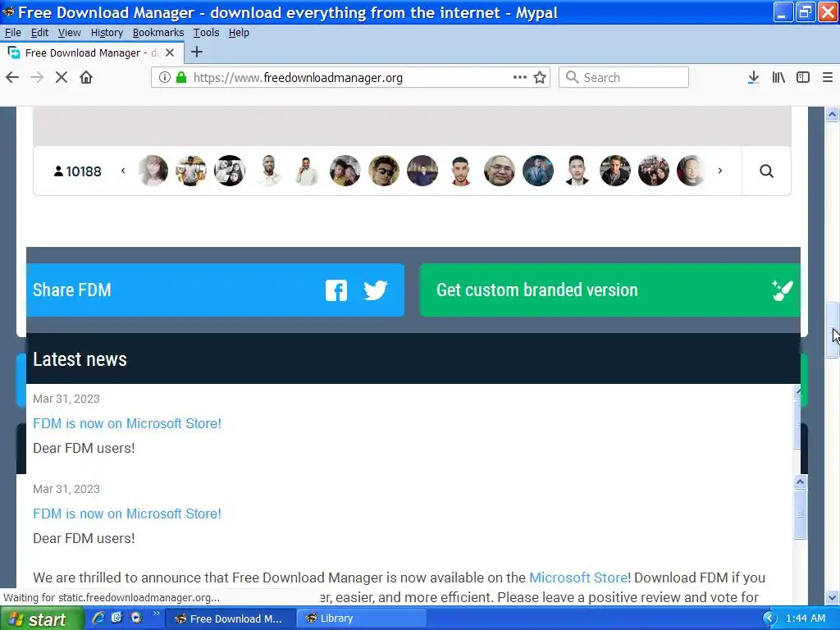This screenshot has width=840, height=630.
Task: Open the Windows Start menu
Action: (x=41, y=619)
